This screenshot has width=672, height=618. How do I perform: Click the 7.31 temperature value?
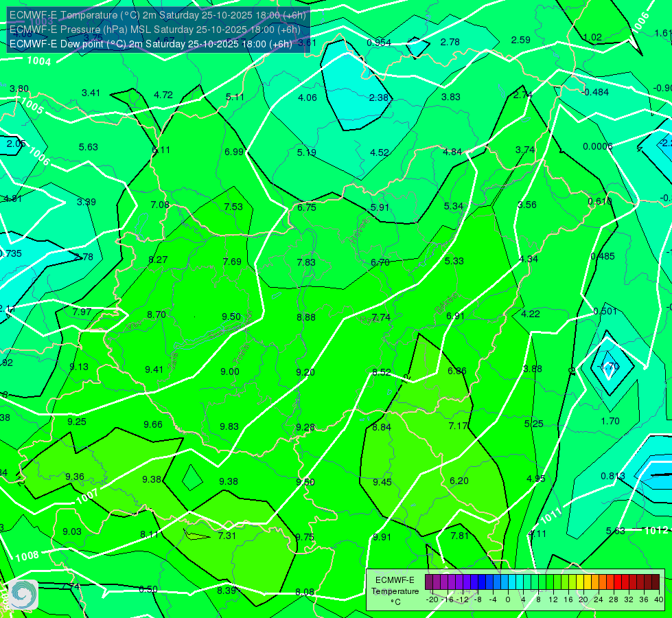(x=227, y=536)
